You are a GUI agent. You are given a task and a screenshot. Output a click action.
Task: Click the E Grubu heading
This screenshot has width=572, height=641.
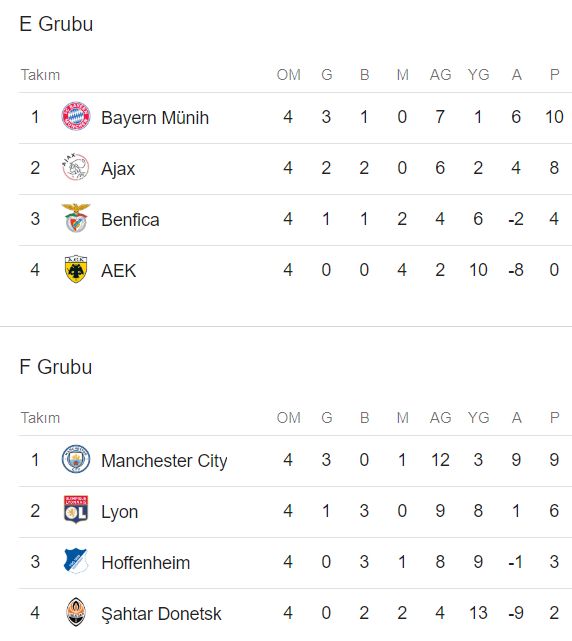tap(56, 24)
